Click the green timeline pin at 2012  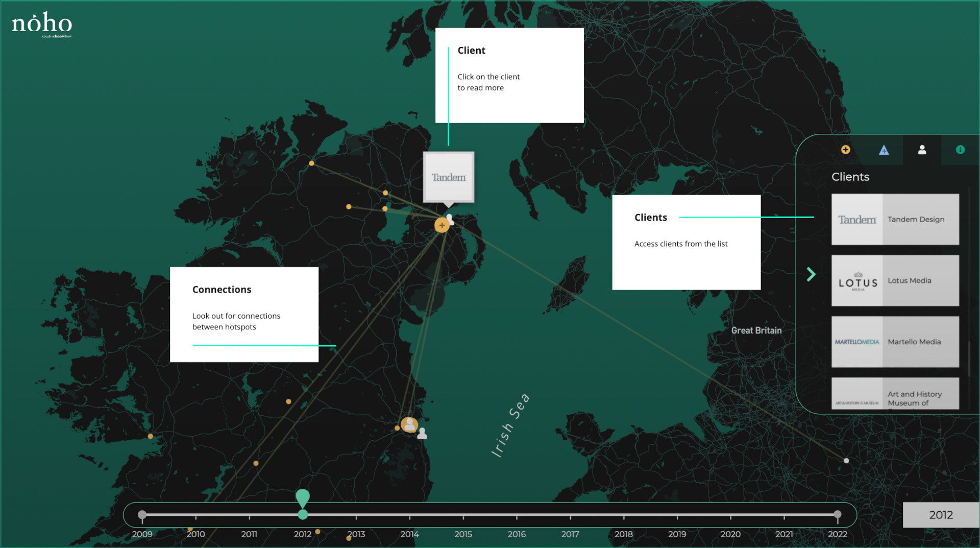(303, 498)
